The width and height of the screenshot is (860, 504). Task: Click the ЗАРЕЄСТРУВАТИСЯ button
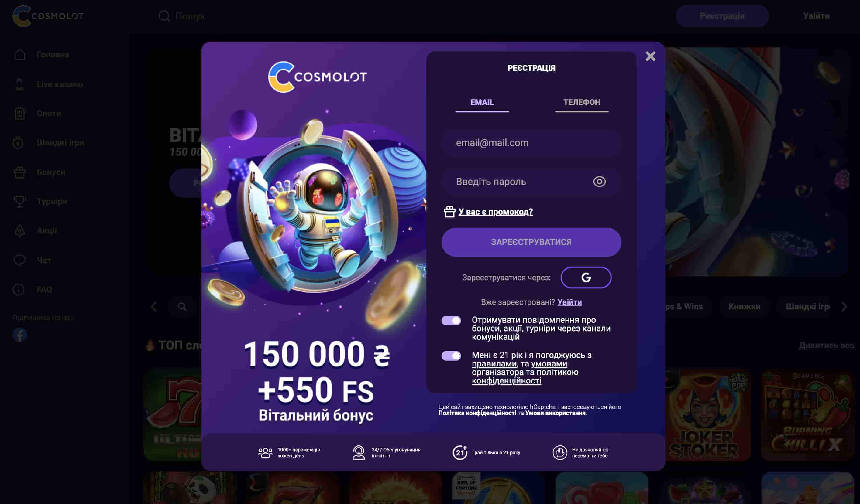tap(531, 242)
